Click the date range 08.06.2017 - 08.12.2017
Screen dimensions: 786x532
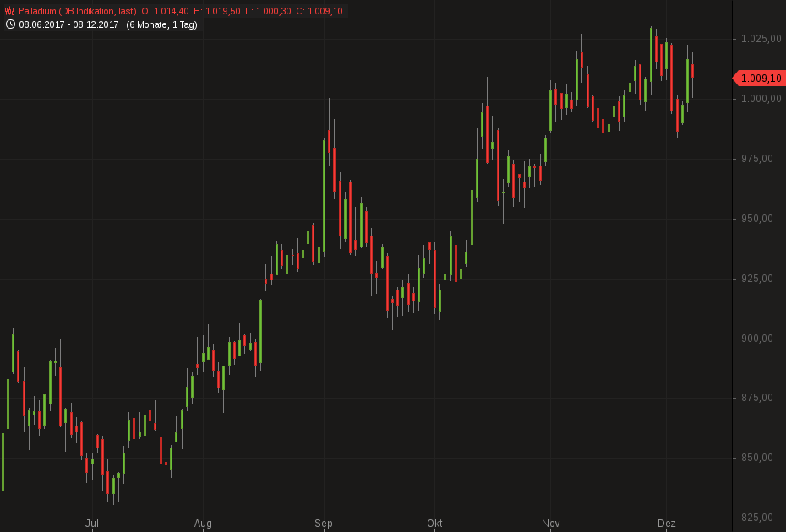(x=68, y=24)
